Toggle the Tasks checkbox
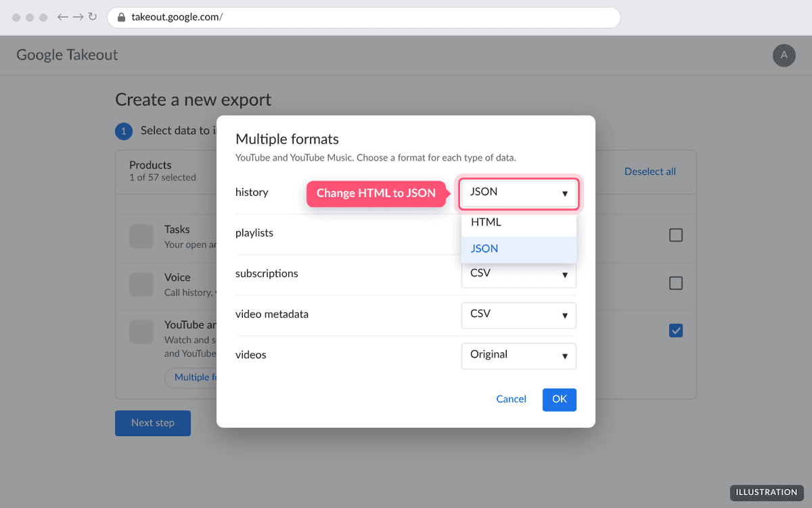Image resolution: width=812 pixels, height=508 pixels. tap(676, 235)
